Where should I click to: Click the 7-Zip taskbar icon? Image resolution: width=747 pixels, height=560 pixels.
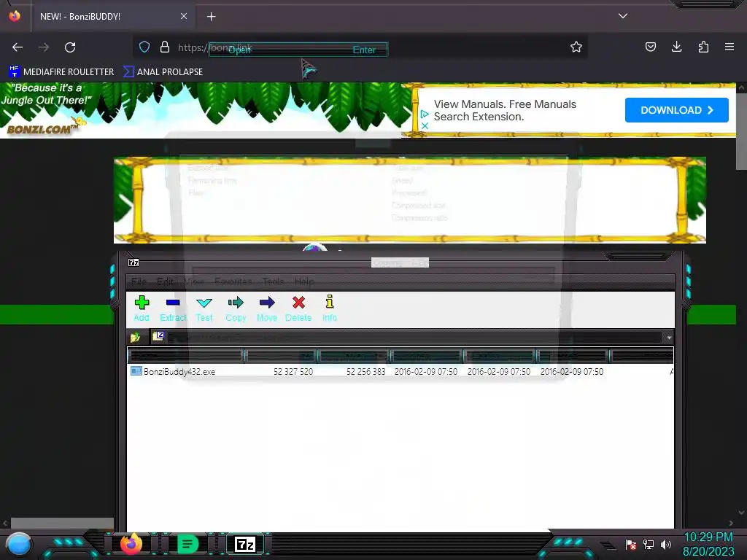[245, 544]
